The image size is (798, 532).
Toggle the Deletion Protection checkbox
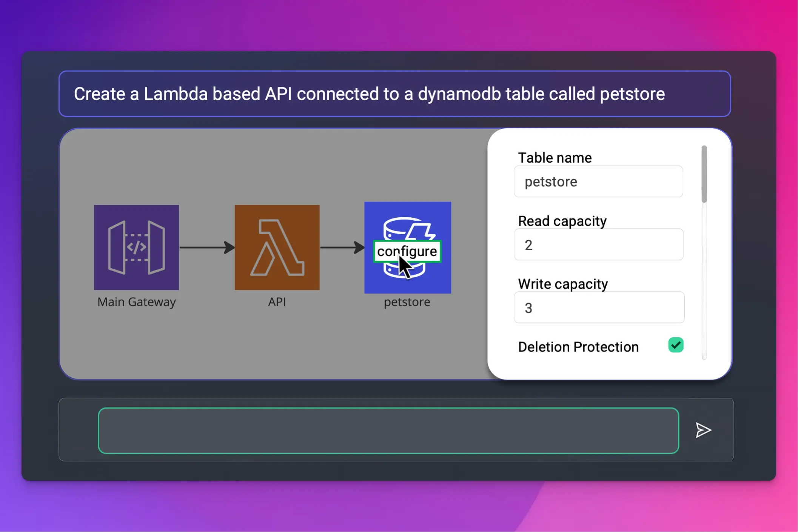click(x=675, y=345)
